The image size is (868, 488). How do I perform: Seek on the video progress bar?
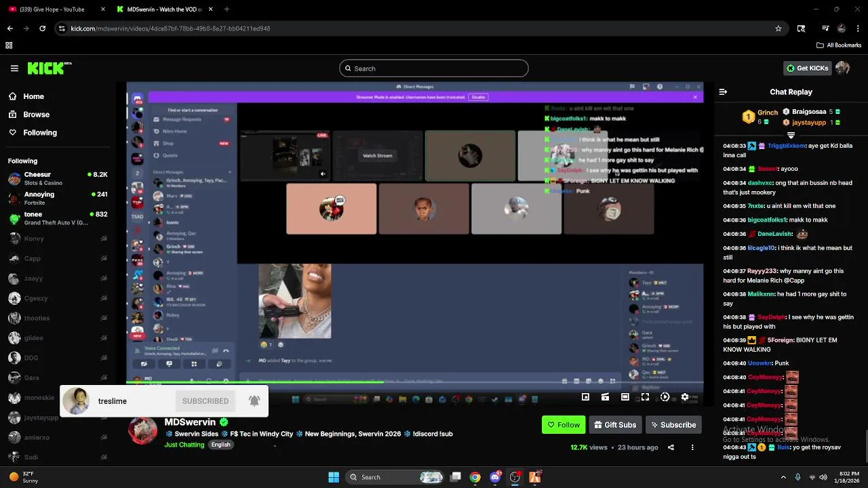click(415, 382)
